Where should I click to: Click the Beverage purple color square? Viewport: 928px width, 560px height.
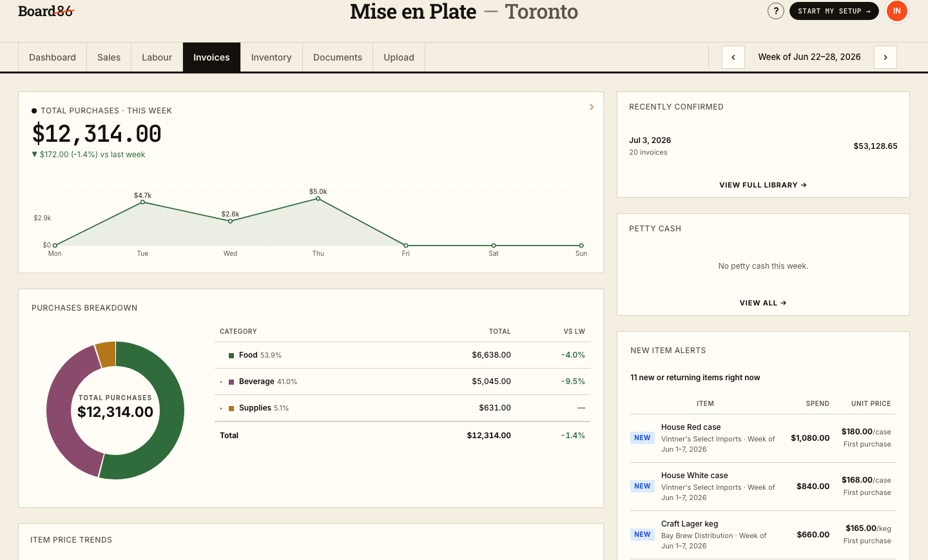231,382
